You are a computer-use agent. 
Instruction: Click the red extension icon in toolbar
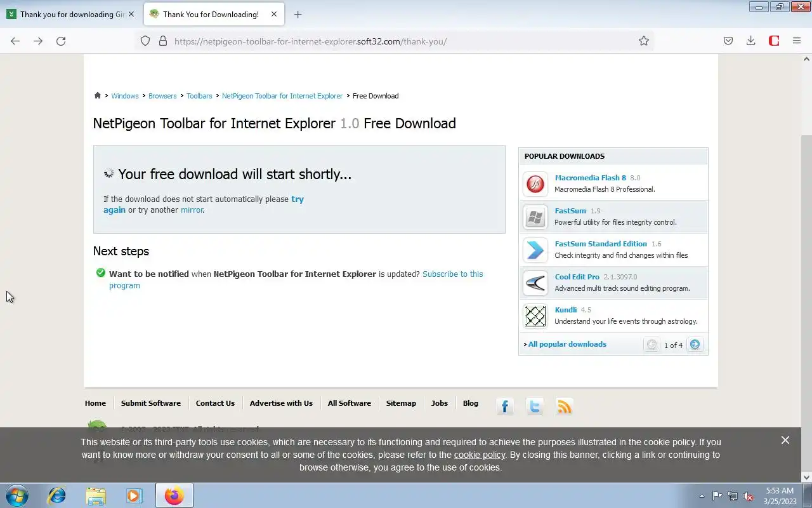(x=774, y=41)
